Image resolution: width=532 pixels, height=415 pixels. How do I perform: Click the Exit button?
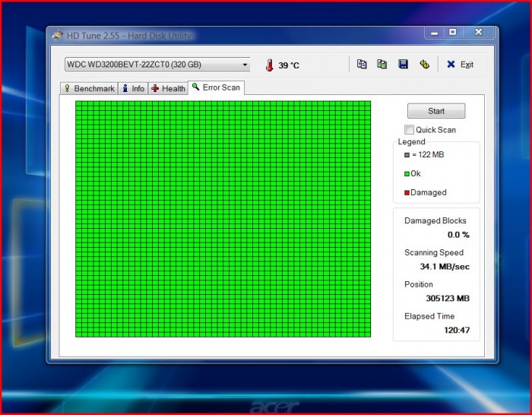(461, 65)
